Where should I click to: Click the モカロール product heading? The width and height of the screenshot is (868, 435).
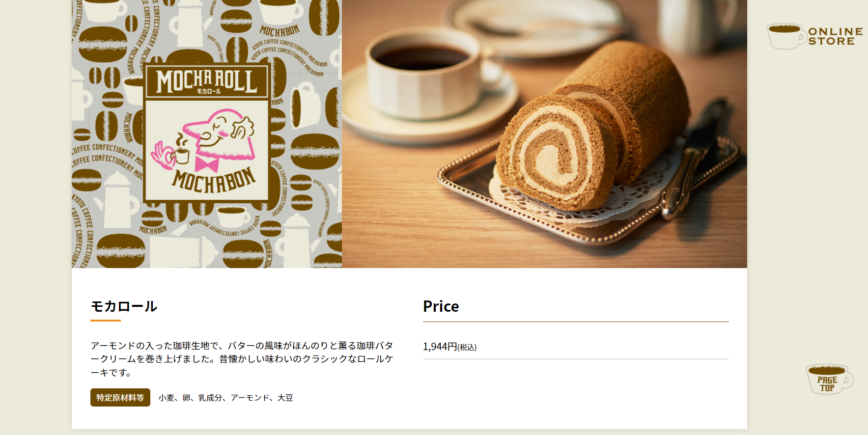pos(124,306)
